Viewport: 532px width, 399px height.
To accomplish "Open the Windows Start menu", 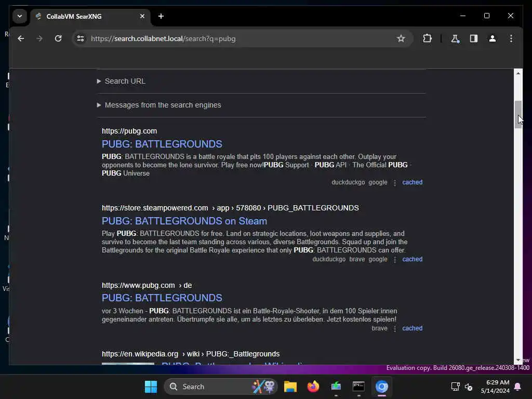I will point(151,387).
